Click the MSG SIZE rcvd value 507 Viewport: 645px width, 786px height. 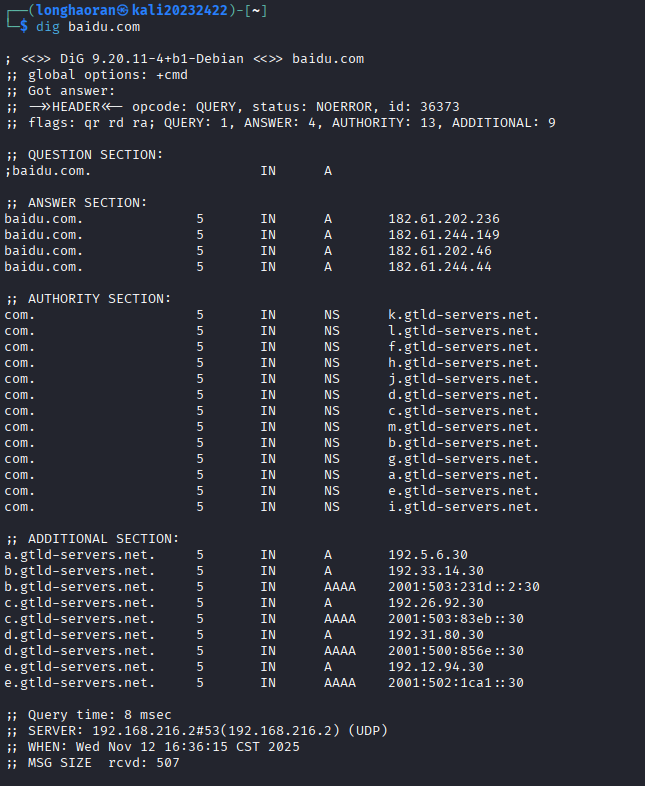tap(168, 763)
